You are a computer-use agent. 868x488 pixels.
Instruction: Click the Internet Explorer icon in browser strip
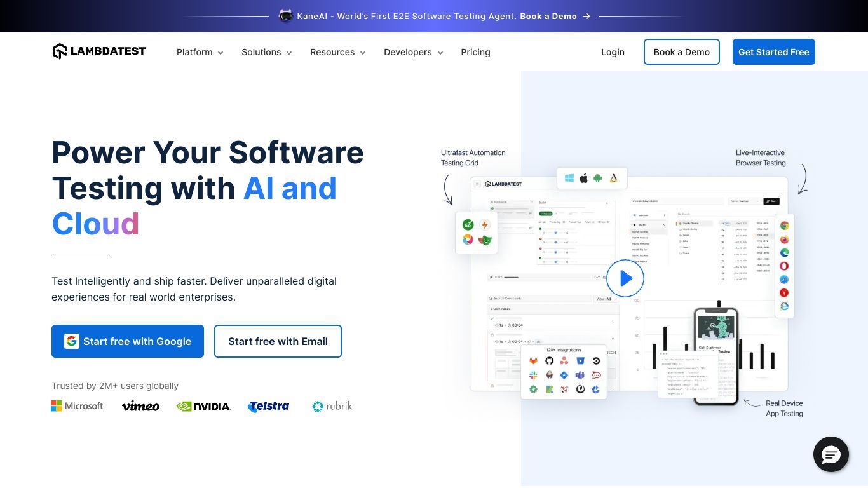[785, 306]
